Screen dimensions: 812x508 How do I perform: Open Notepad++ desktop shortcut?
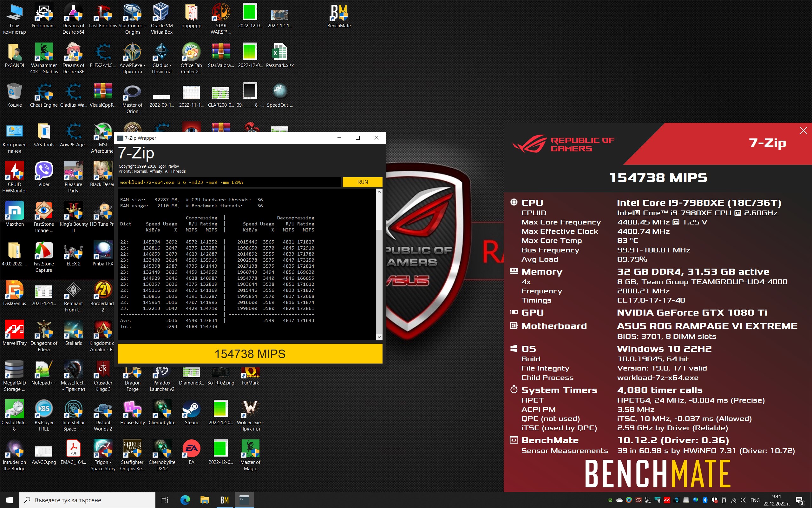tap(44, 373)
